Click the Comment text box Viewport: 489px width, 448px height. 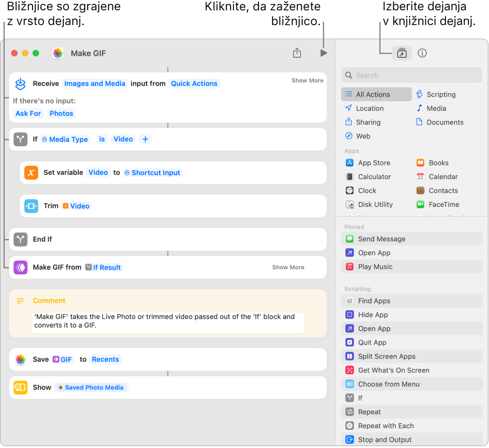click(168, 321)
